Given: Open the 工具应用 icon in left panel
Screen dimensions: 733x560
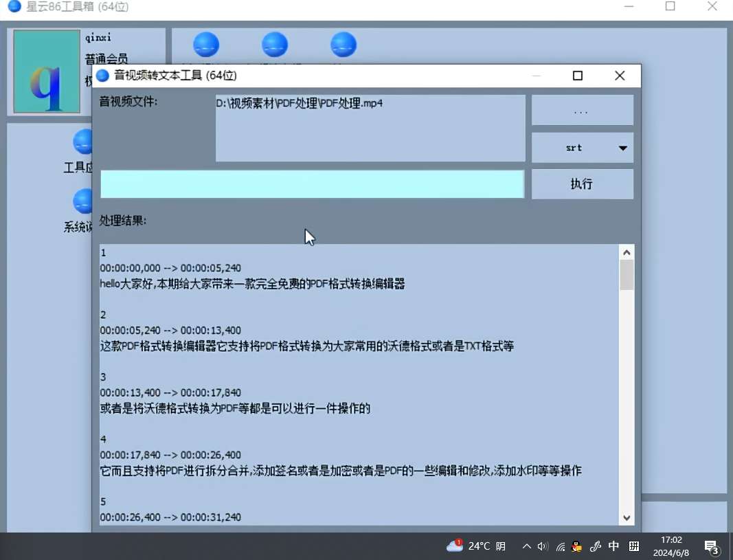Looking at the screenshot, I should click(x=83, y=142).
